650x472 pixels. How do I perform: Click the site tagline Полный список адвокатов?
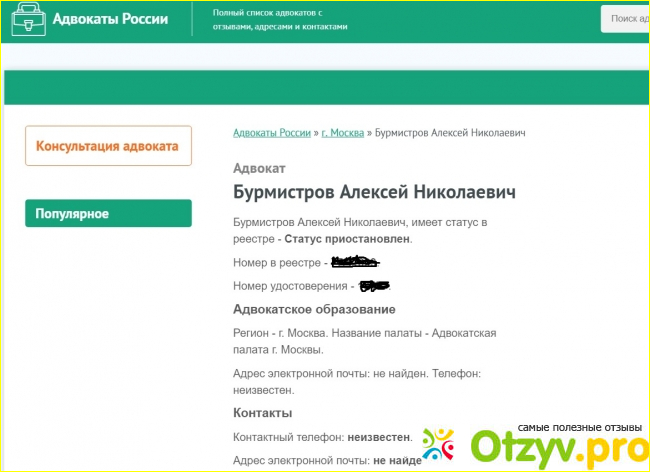click(x=280, y=20)
